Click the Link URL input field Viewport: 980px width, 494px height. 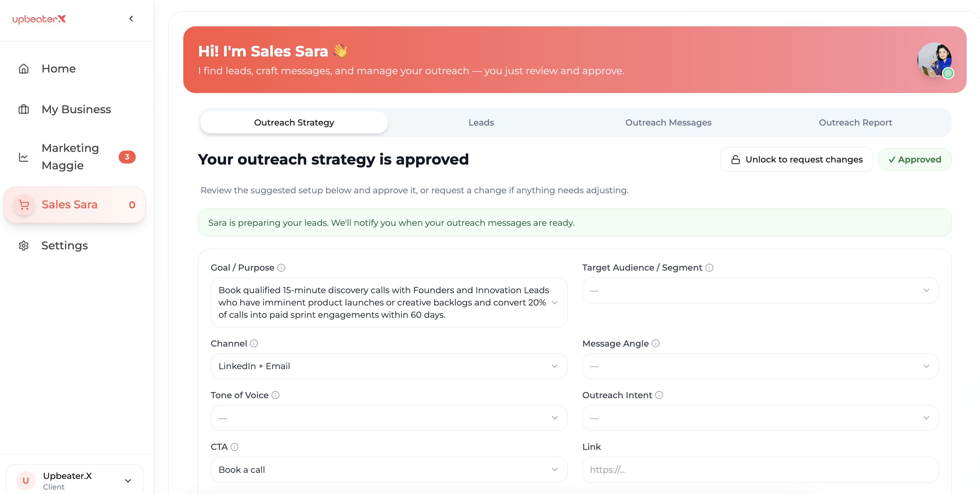coord(760,470)
